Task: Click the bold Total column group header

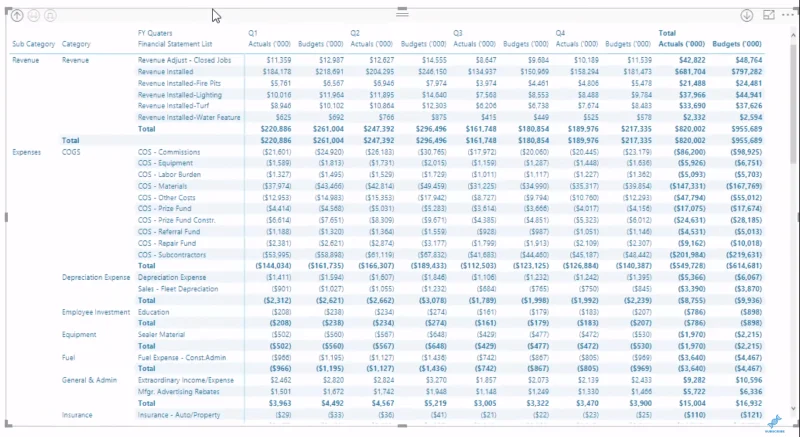Action: (x=667, y=33)
